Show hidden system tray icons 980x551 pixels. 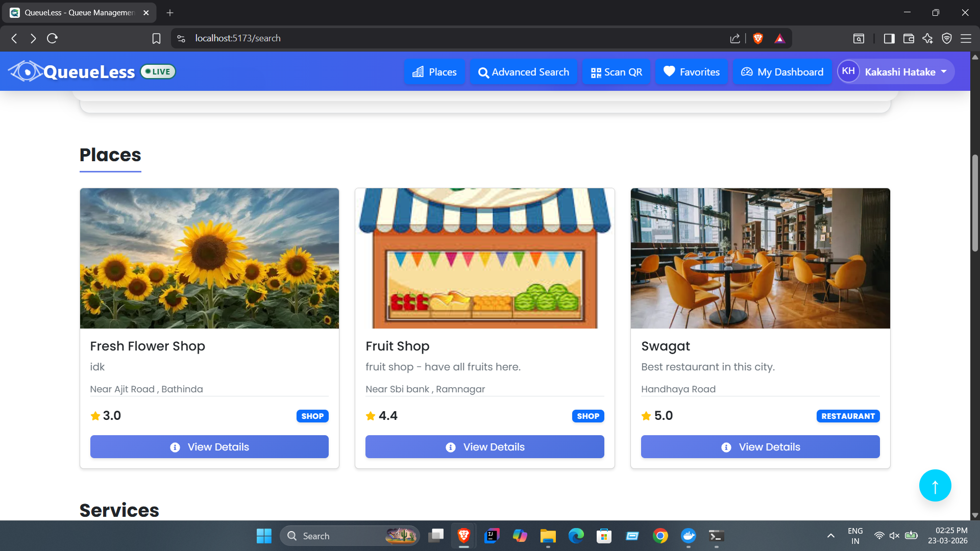coord(831,536)
